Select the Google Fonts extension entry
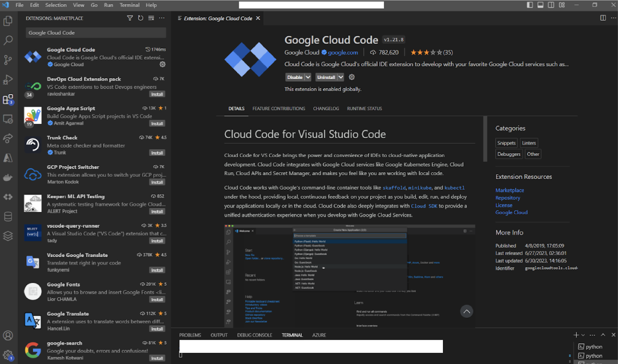This screenshot has height=364, width=618. [x=95, y=292]
